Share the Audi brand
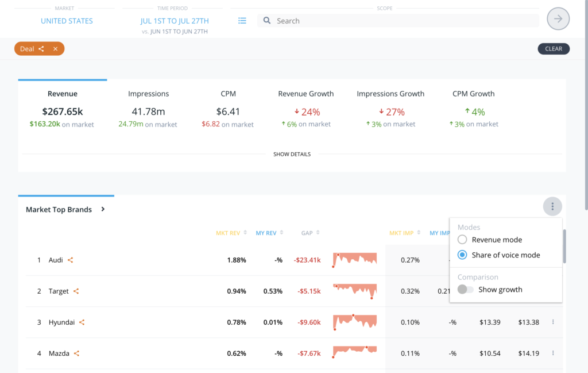Viewport: 588px width, 373px height. click(70, 260)
